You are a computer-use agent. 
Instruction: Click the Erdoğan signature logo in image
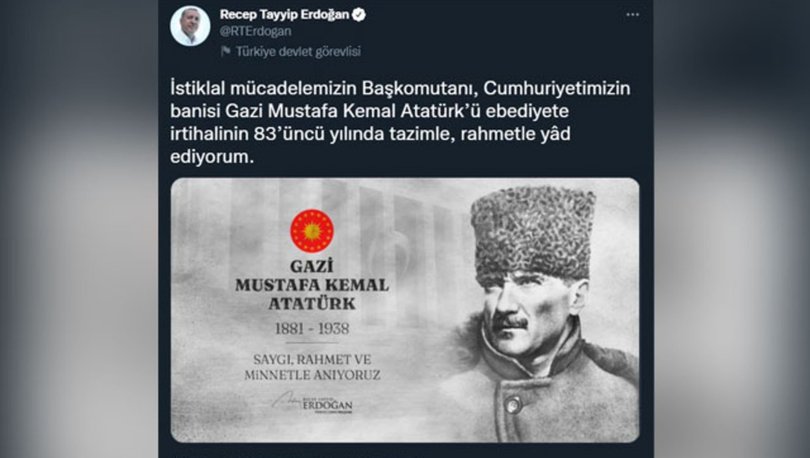coord(313,403)
